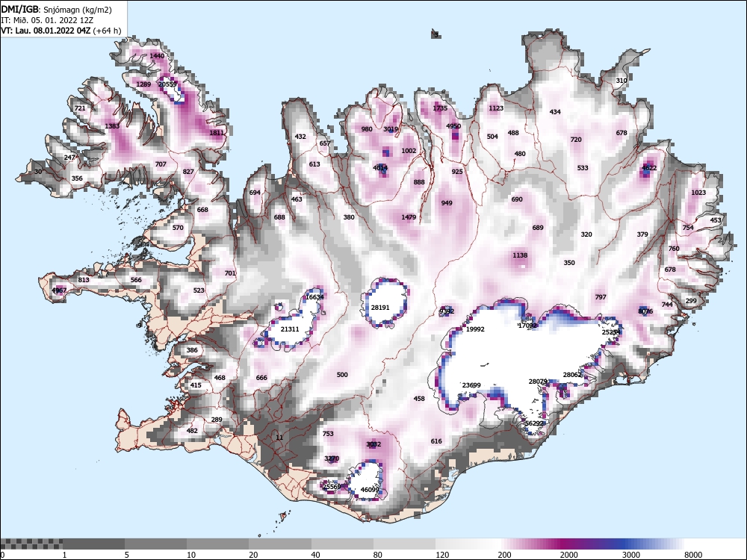Click the value label 25569
Image resolution: width=747 pixels, height=560 pixels.
tap(332, 487)
